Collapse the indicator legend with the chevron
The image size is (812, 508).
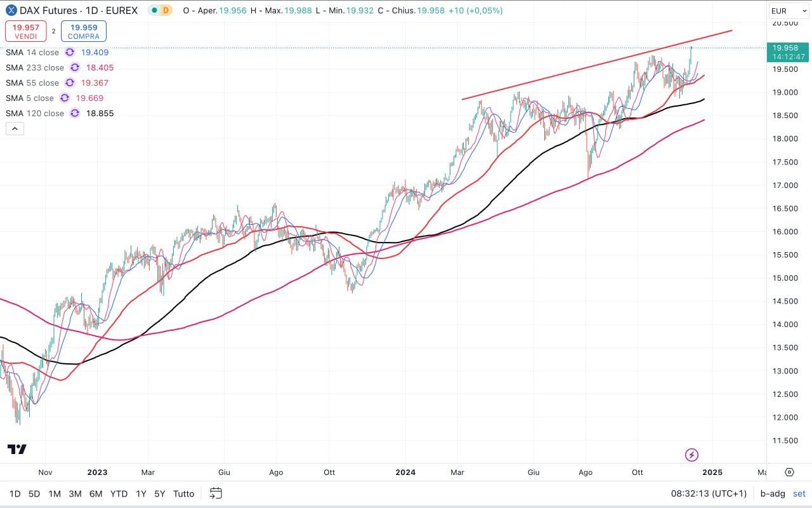14,129
